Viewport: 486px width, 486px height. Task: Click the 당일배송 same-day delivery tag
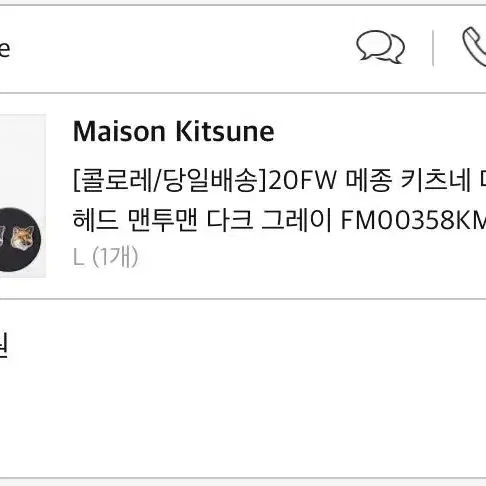(212, 180)
